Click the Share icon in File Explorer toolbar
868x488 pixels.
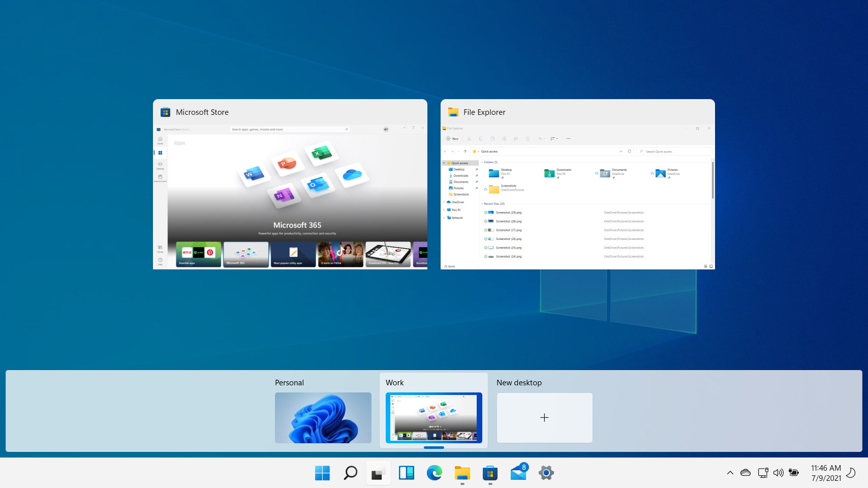pyautogui.click(x=516, y=138)
